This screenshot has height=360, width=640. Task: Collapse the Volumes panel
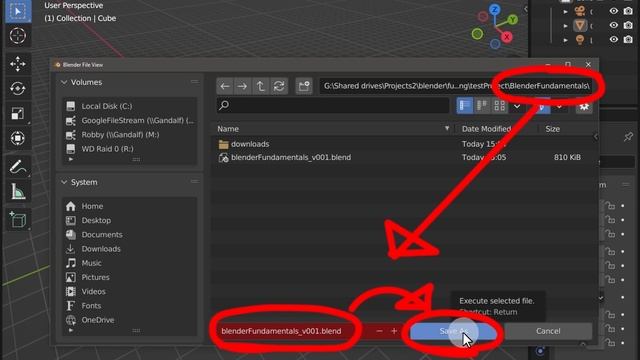click(x=64, y=82)
